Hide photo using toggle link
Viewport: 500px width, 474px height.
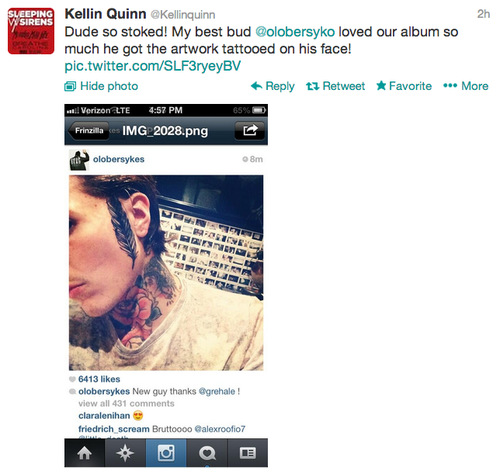point(101,86)
